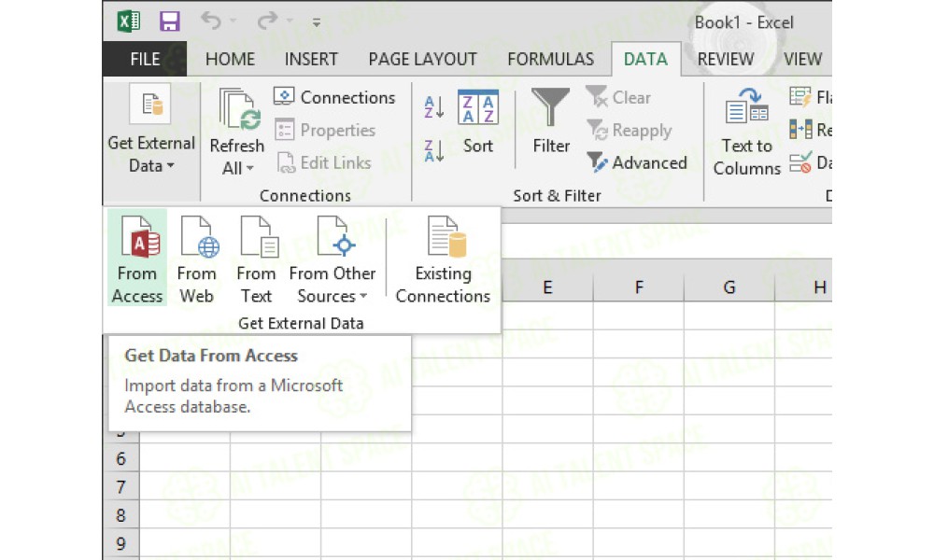Click the Edit Links icon
The image size is (934, 560).
[x=286, y=162]
